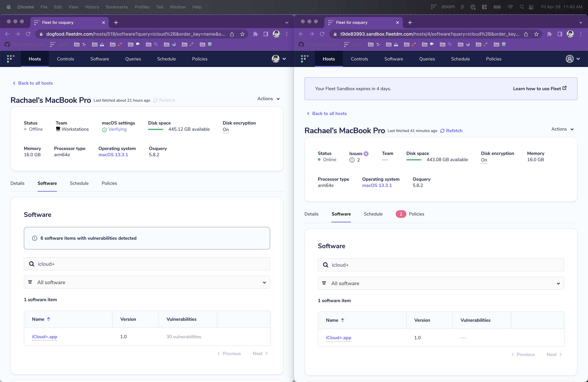Open macOS Spotlight search icon
This screenshot has height=382, width=588.
(x=522, y=7)
